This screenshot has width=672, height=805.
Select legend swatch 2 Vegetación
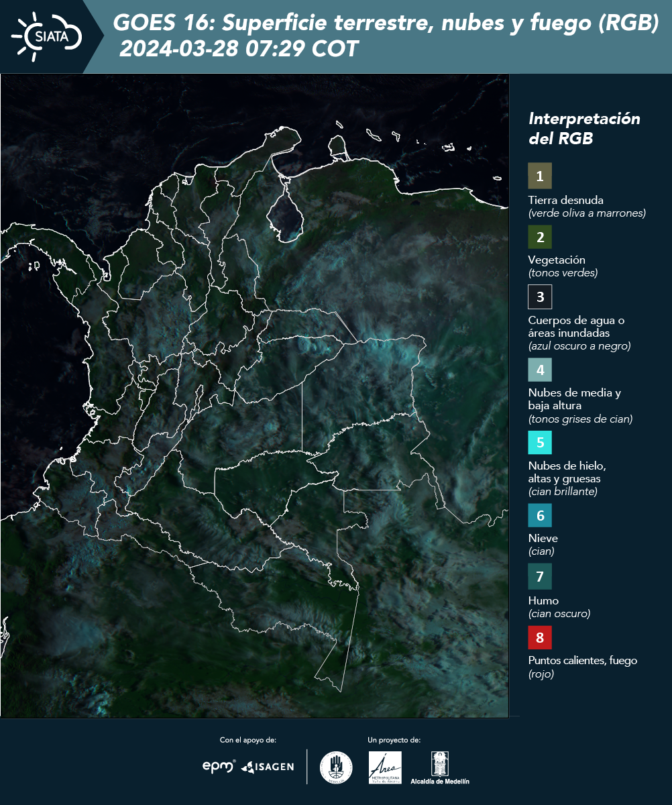pyautogui.click(x=540, y=237)
